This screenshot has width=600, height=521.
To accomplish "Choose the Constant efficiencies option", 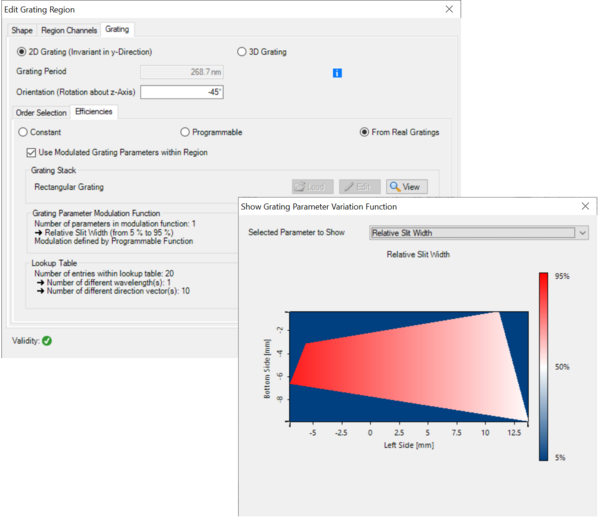I will (23, 132).
